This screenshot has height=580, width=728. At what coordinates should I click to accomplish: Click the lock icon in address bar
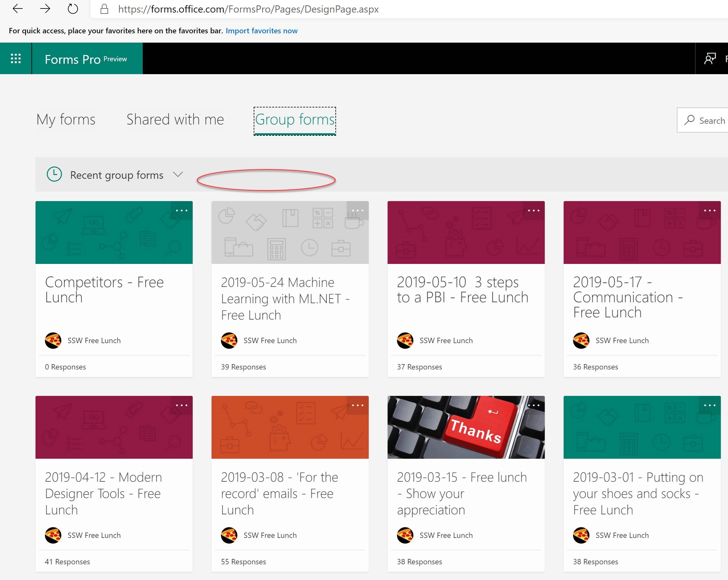[104, 9]
